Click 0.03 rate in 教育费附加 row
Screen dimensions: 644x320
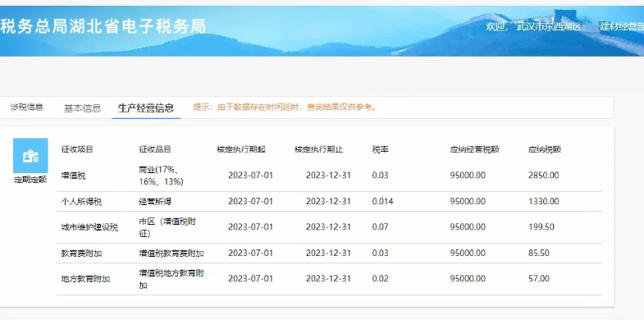tap(381, 253)
